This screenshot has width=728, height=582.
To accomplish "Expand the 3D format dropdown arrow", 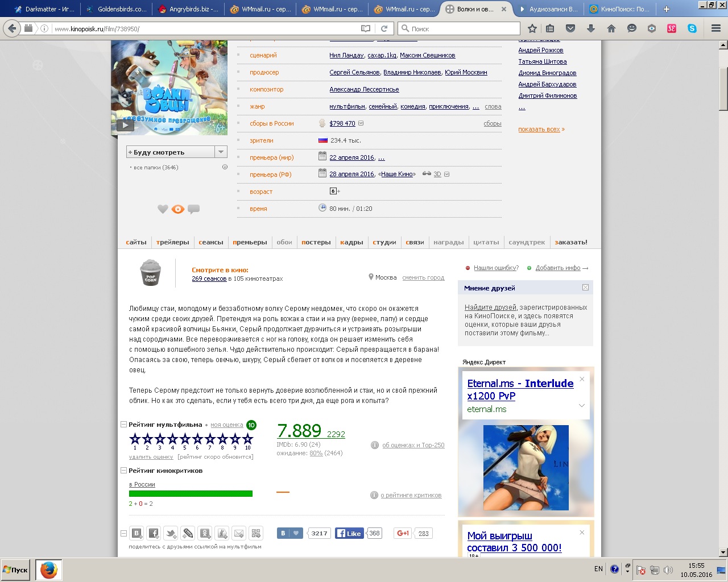I will tap(446, 174).
